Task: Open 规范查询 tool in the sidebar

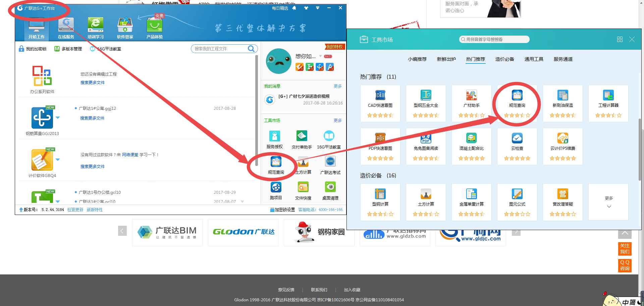Action: 276,165
